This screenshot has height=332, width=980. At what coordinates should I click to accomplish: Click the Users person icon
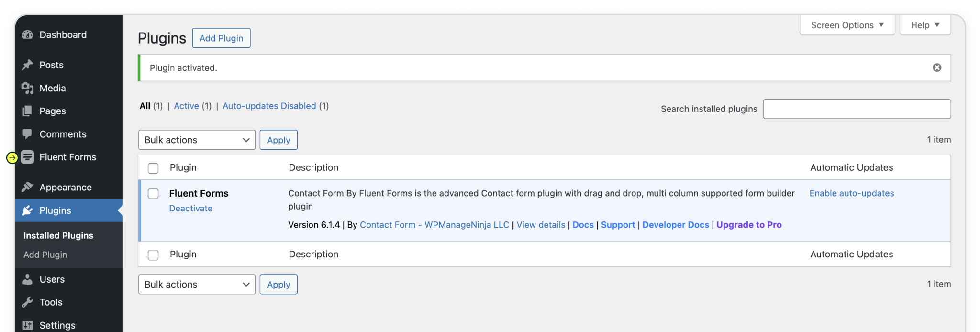[28, 279]
